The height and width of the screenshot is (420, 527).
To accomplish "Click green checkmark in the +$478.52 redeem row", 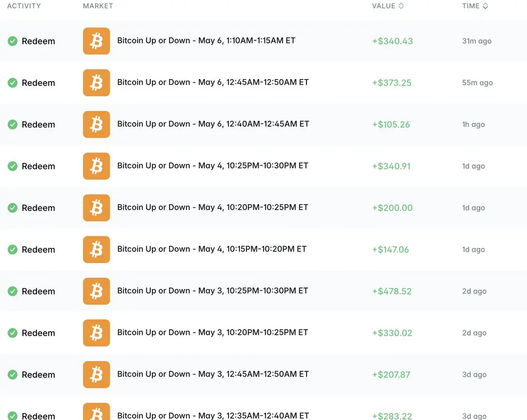I will tap(13, 291).
